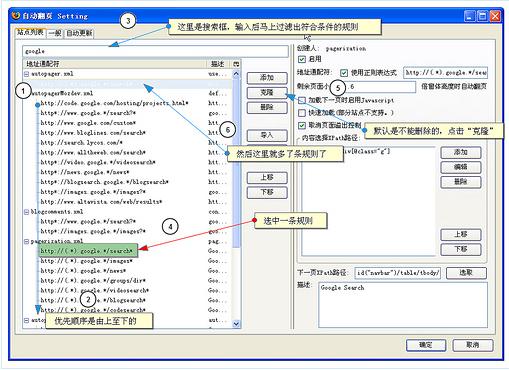Click the rule list scrollbar down arrow
This screenshot has height=370, width=509.
point(236,324)
